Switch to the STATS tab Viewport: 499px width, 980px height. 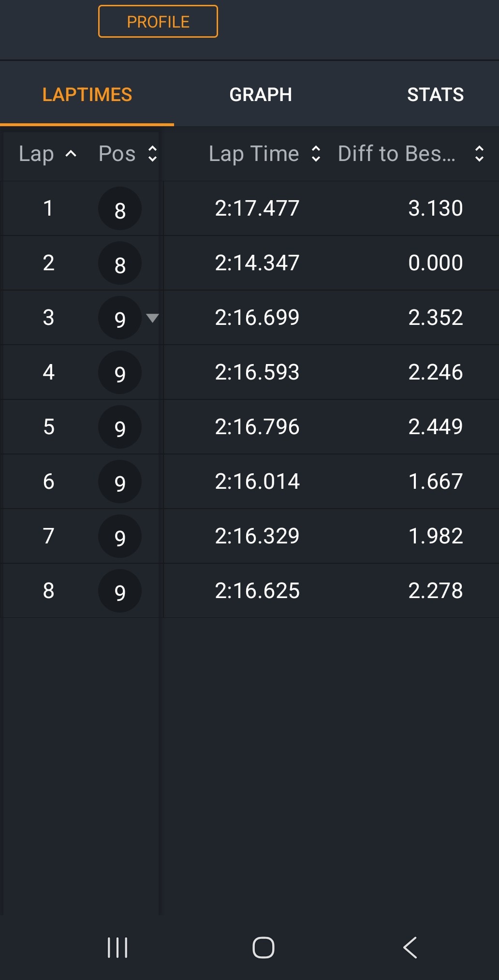pyautogui.click(x=435, y=94)
